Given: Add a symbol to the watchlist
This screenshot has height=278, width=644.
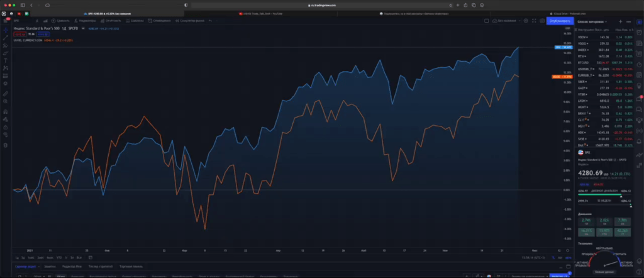Looking at the screenshot, I should 620,21.
